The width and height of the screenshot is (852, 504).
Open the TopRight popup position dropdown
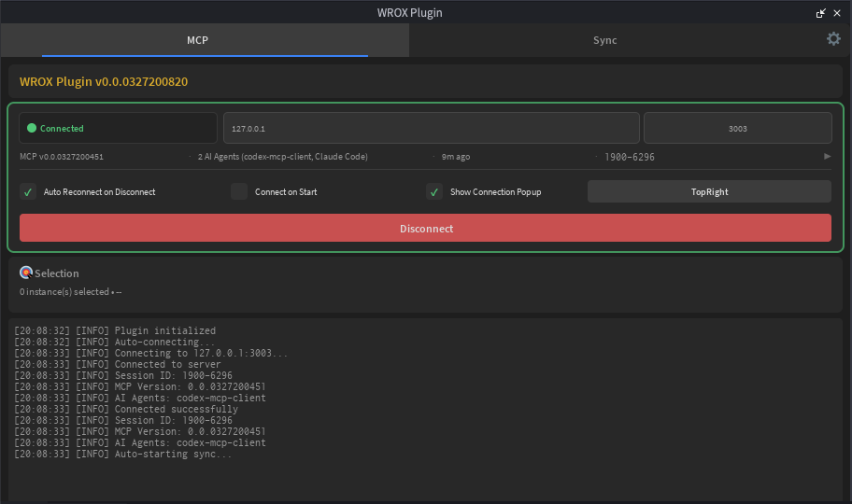point(709,191)
